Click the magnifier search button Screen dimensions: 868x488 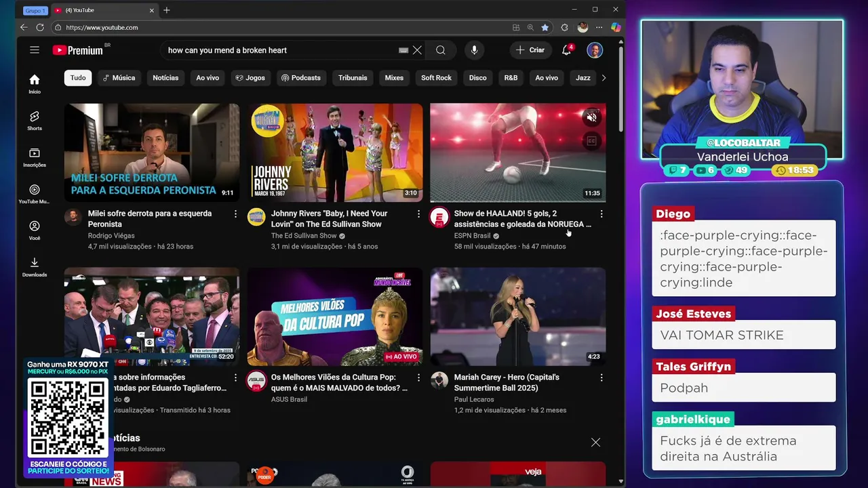click(441, 50)
